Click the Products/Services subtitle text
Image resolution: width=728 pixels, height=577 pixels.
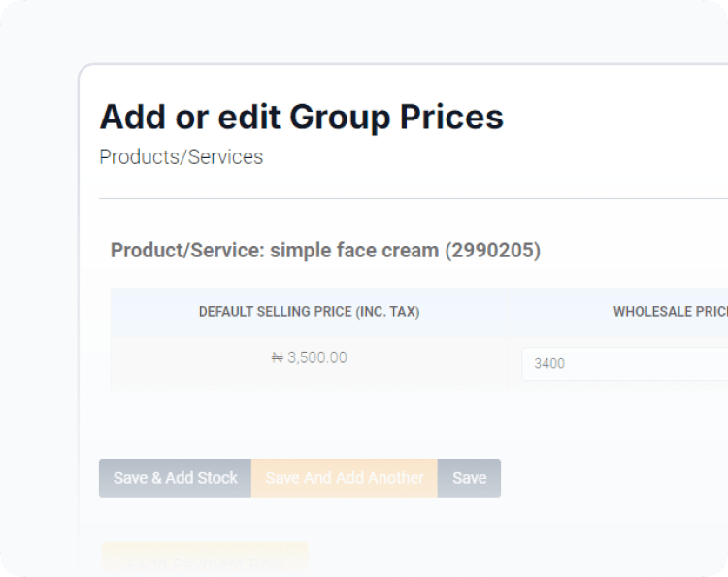181,156
